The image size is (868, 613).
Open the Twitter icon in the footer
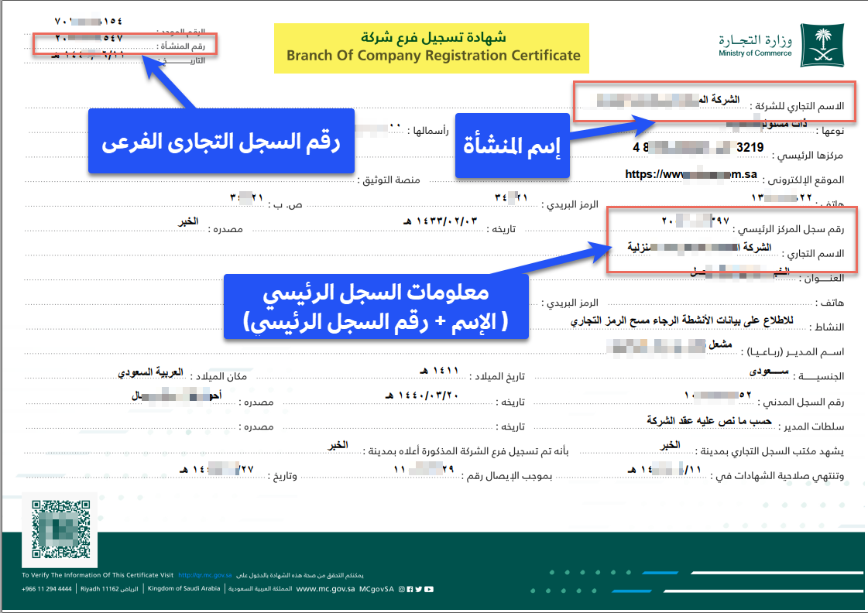point(419,589)
